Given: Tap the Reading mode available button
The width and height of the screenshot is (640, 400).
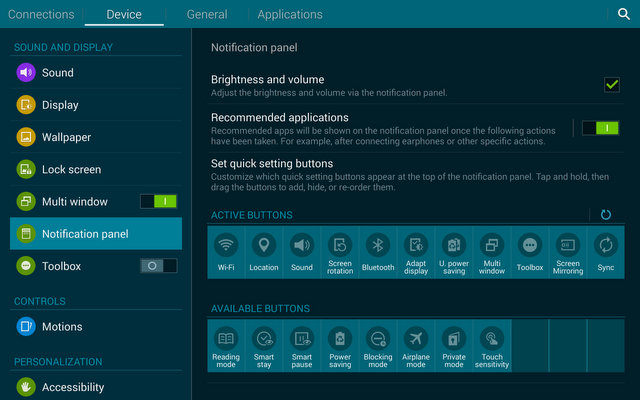Looking at the screenshot, I should click(x=226, y=345).
